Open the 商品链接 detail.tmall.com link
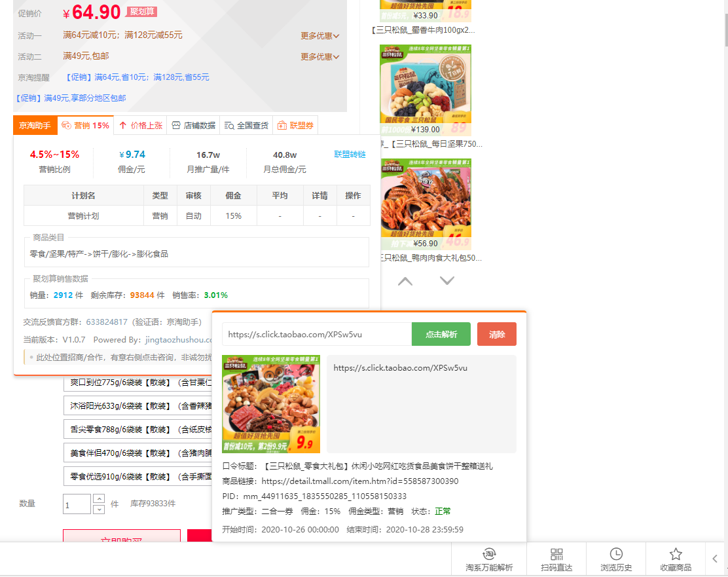 click(x=360, y=481)
